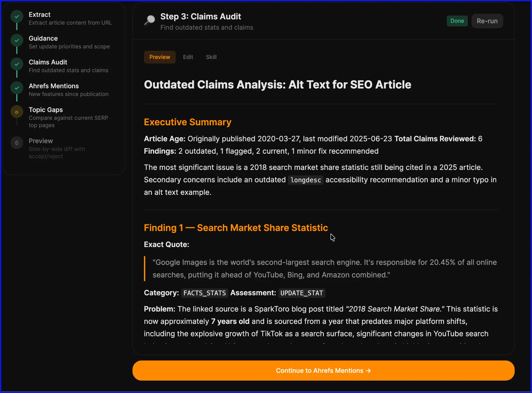Click the Ahrefs Mentions step checkmark icon
Image resolution: width=532 pixels, height=393 pixels.
click(17, 88)
